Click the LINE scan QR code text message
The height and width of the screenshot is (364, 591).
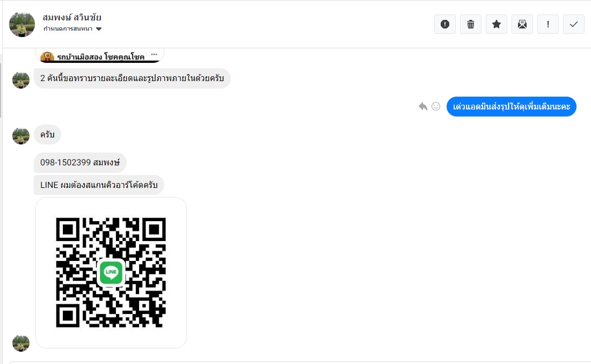tap(99, 185)
